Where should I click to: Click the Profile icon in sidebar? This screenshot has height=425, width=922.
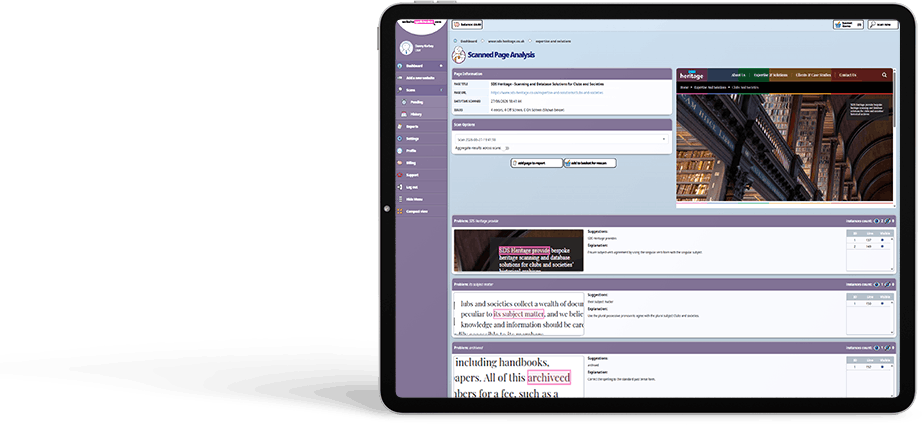(x=400, y=150)
